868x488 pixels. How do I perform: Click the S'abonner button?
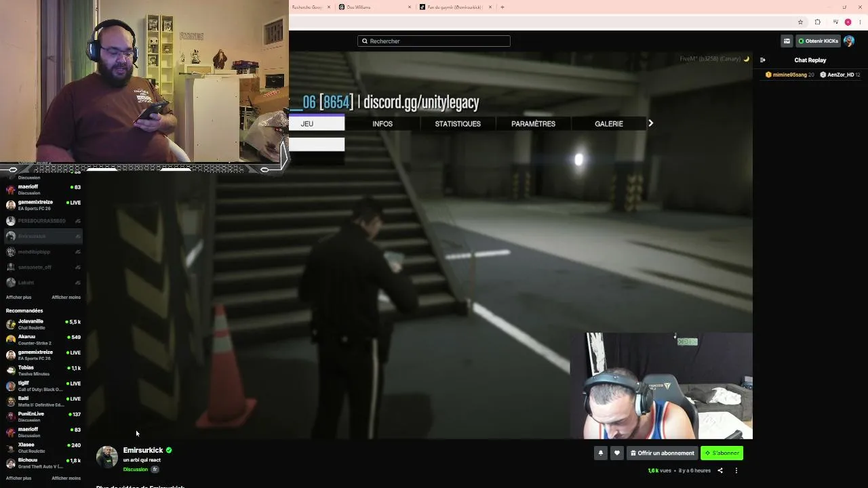pos(722,453)
